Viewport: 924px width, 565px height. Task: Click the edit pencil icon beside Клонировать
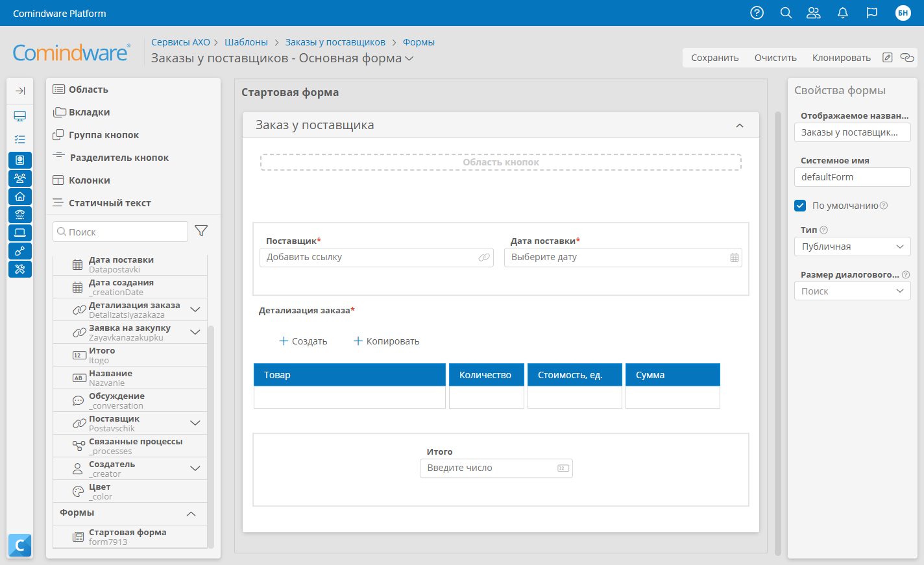[888, 58]
